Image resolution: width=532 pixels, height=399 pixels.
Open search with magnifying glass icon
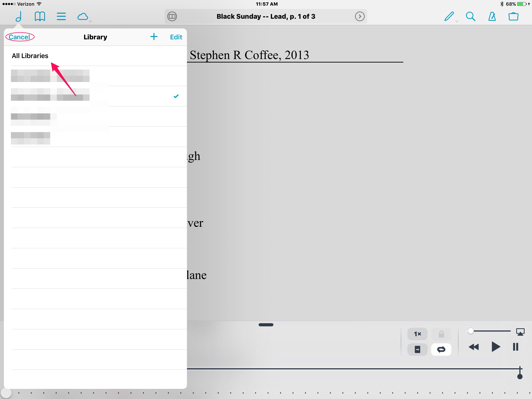point(470,16)
